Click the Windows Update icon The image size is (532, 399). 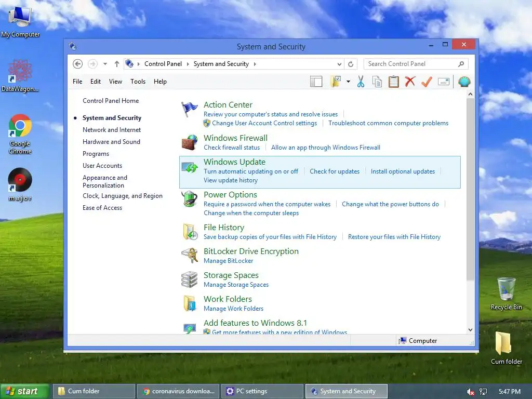pyautogui.click(x=189, y=167)
